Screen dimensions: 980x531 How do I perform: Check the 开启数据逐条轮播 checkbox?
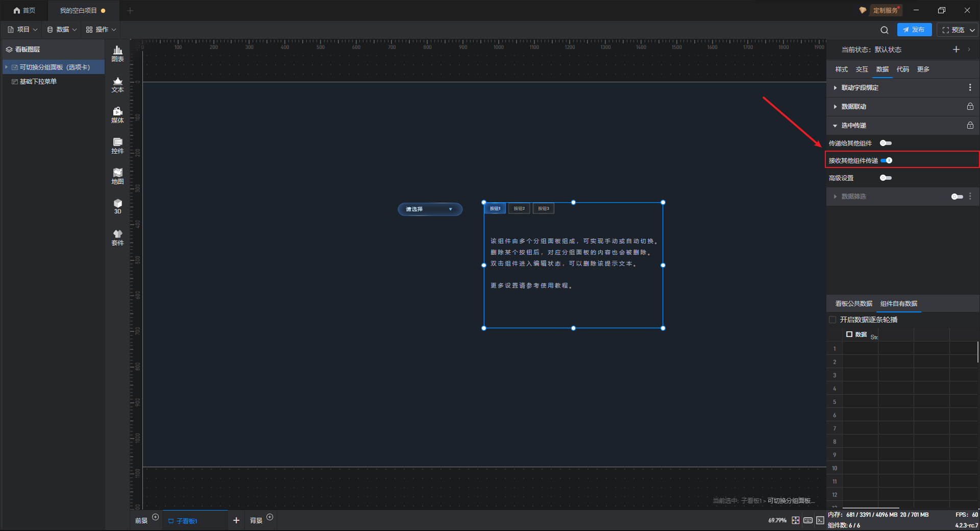coord(832,320)
